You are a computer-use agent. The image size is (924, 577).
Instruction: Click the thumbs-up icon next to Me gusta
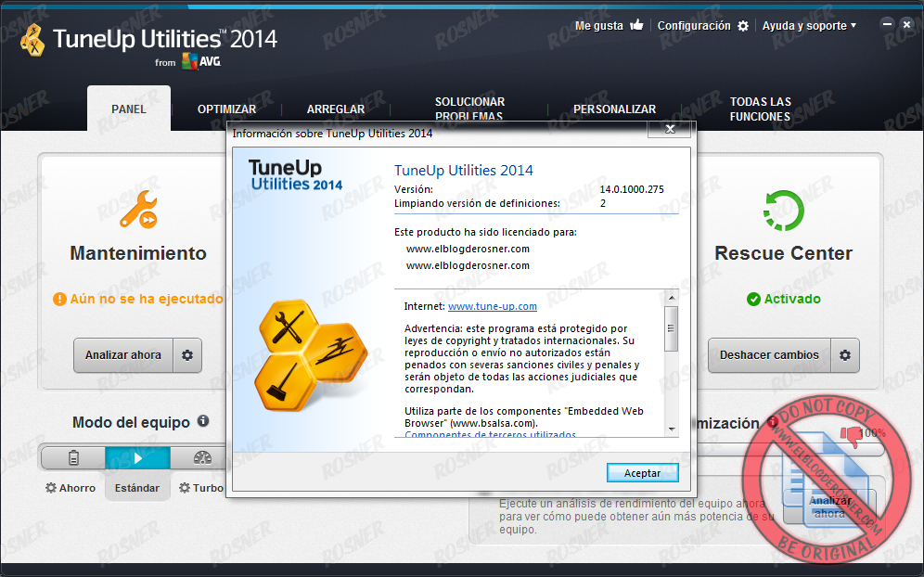tap(637, 25)
